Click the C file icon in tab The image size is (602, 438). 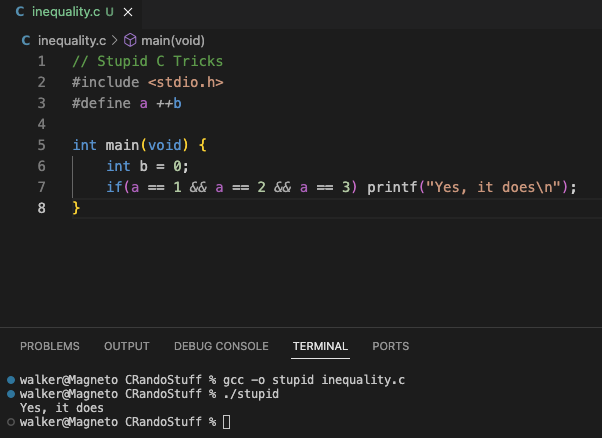coord(20,12)
